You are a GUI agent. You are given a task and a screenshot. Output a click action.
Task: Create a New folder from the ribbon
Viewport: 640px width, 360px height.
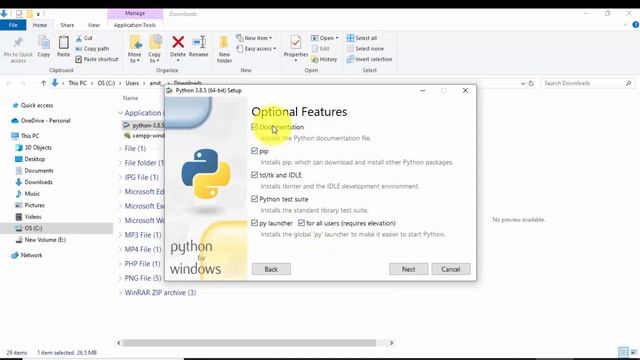point(224,49)
